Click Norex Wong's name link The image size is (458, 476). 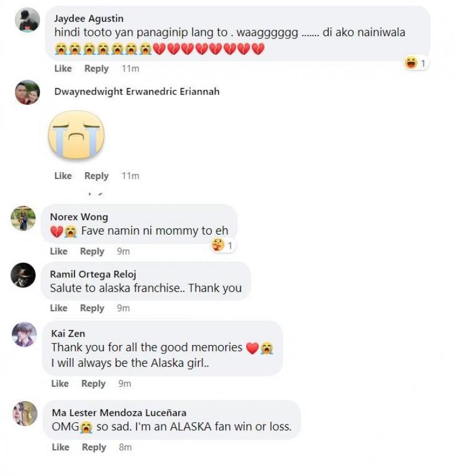79,217
